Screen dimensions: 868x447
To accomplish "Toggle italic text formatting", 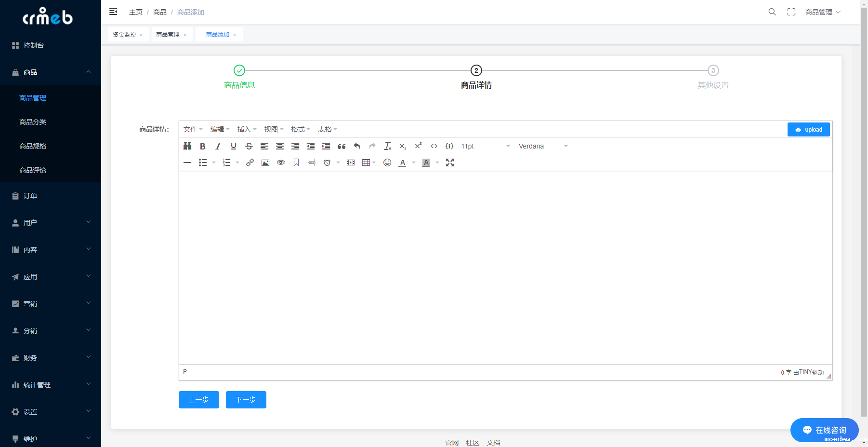I will coord(218,146).
